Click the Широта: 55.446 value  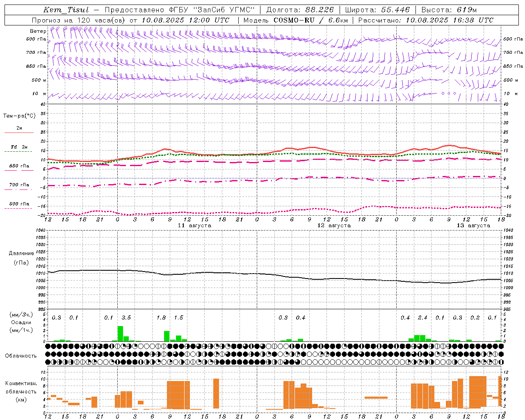(x=377, y=10)
